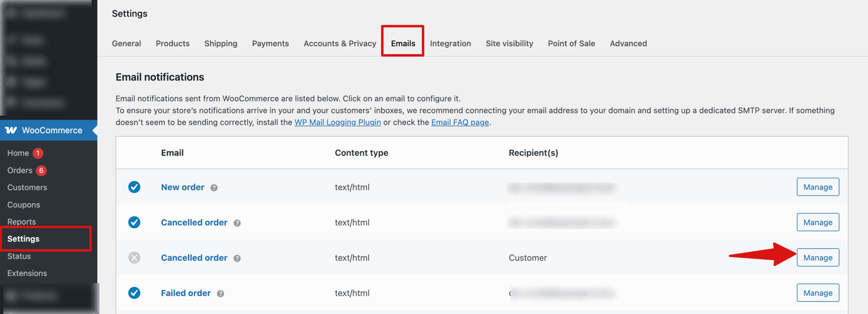Screen dimensions: 868x314
Task: Click text/html in the Failed order row
Action: point(352,293)
